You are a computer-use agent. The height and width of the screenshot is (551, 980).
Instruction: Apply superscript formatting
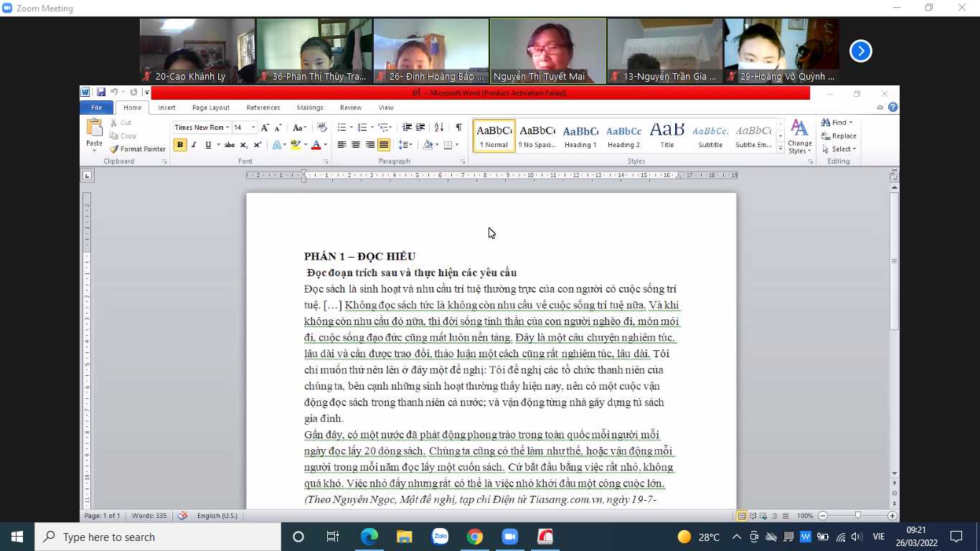pos(258,145)
